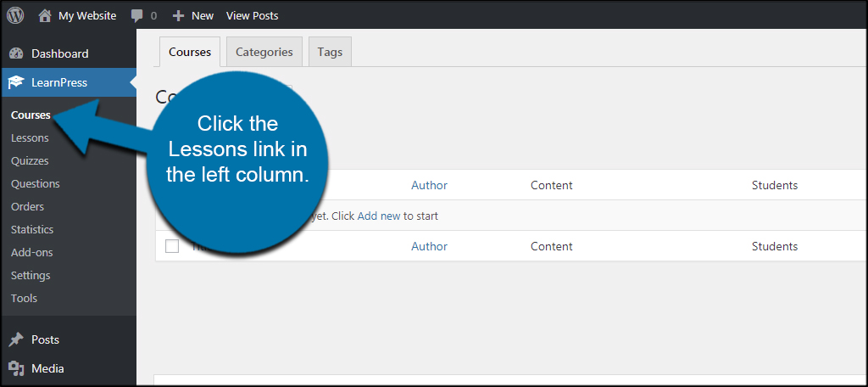The image size is (868, 387).
Task: Click the Media icon in sidebar
Action: [x=15, y=368]
